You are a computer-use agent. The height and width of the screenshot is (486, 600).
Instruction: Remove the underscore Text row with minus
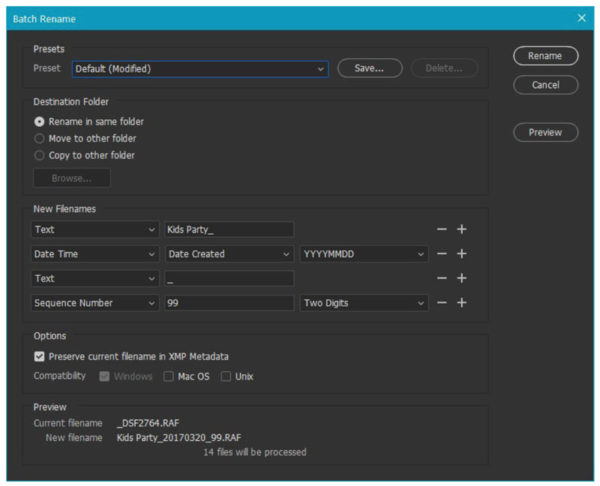(x=442, y=278)
